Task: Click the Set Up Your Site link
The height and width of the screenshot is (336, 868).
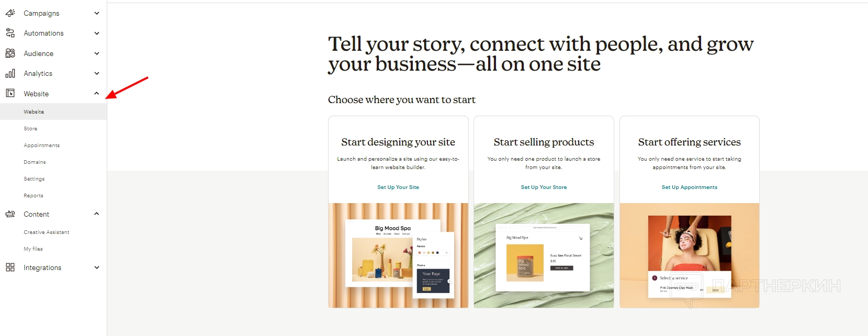Action: click(398, 187)
